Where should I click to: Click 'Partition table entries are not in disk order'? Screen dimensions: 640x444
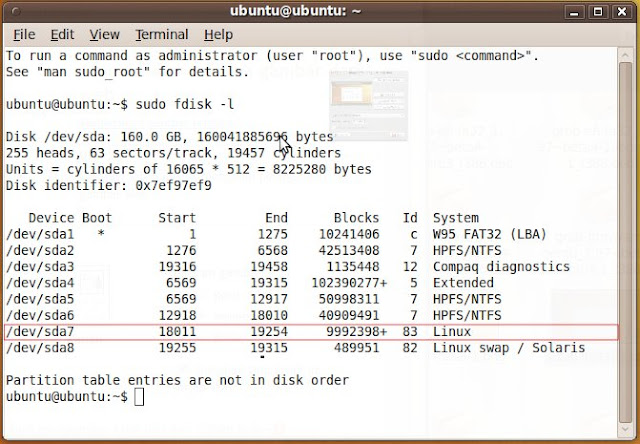pyautogui.click(x=178, y=380)
